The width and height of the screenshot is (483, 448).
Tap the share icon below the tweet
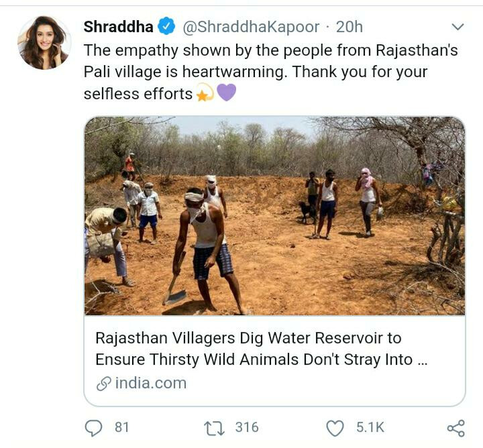coord(455,428)
